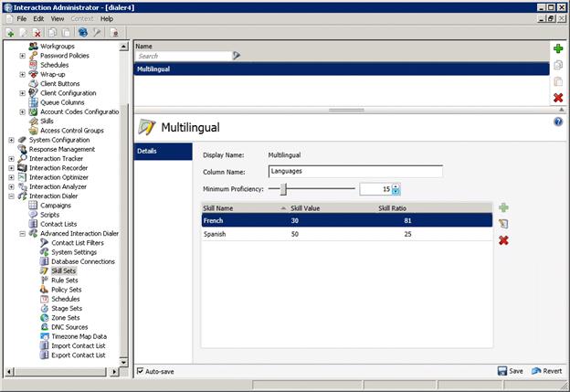Open the View menu
The image size is (570, 392).
coord(58,18)
